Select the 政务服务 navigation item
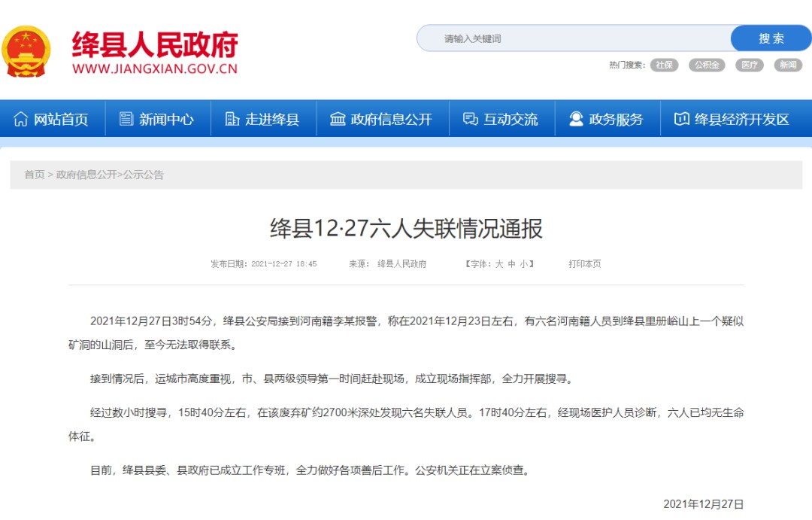 607,118
